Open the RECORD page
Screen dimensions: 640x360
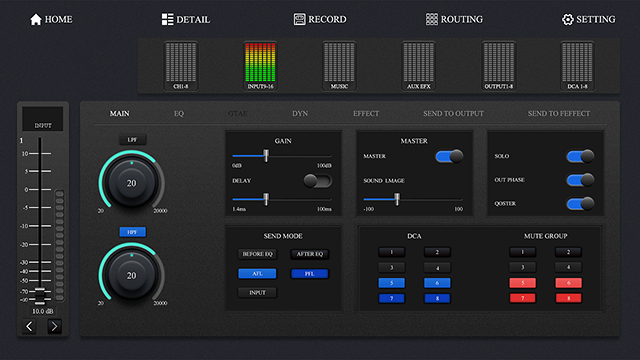coord(320,19)
